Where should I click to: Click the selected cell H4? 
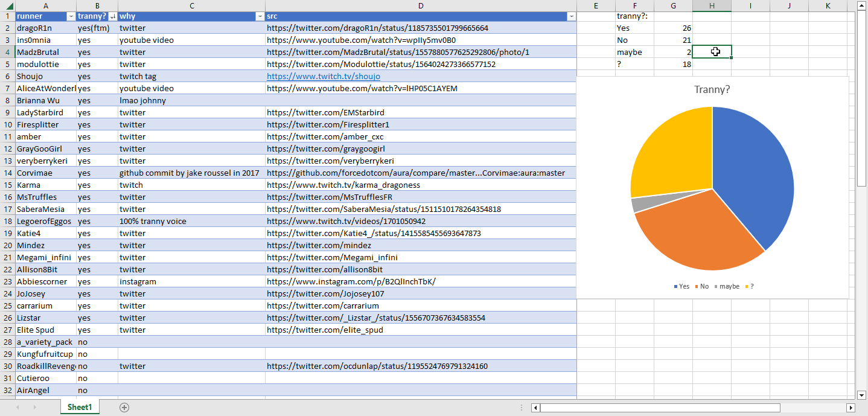(712, 52)
